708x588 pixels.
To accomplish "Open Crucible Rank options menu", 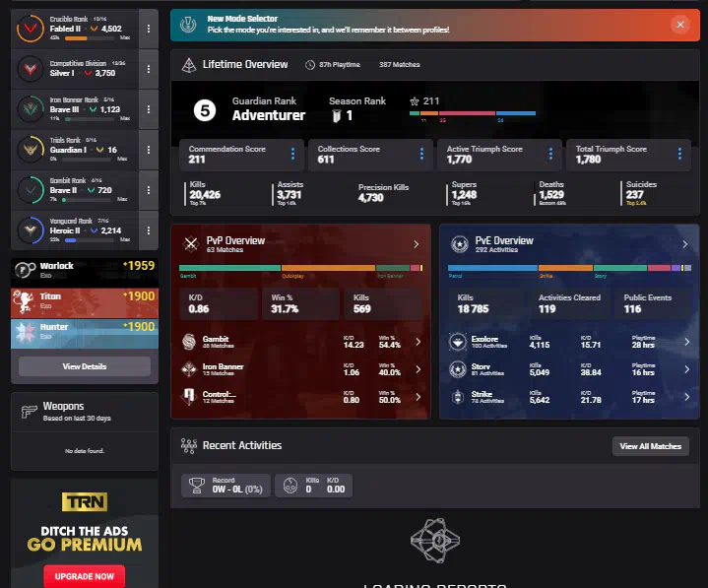I will tap(149, 29).
